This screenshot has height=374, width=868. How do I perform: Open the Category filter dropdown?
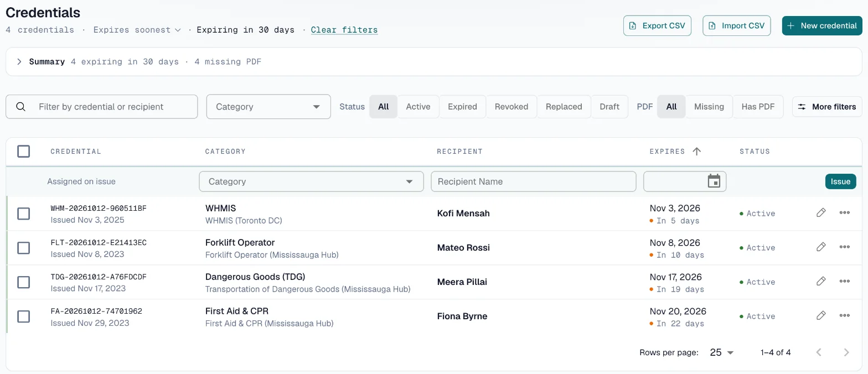click(268, 107)
